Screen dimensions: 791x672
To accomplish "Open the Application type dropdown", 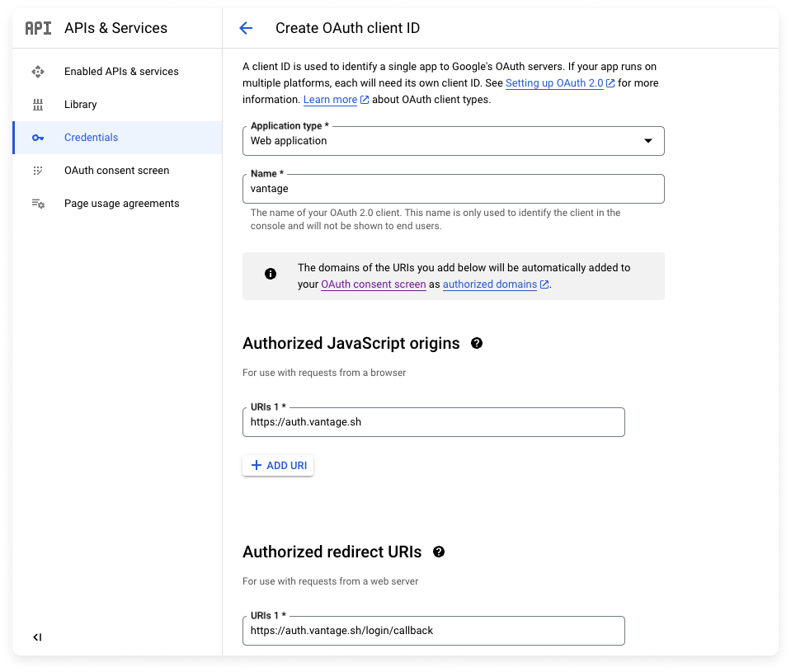I will [x=454, y=141].
